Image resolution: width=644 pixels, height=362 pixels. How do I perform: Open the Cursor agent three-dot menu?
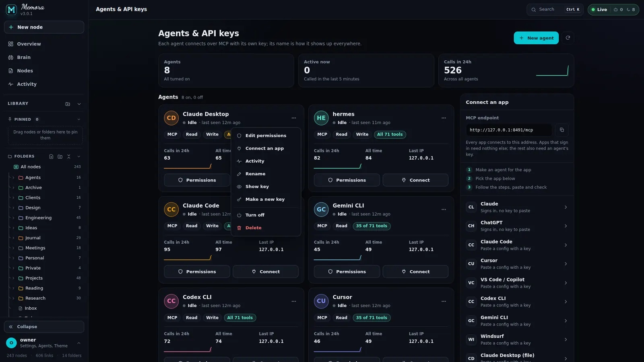(444, 301)
